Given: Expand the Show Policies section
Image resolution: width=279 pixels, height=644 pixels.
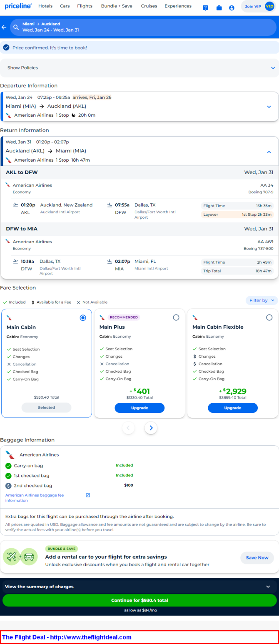Looking at the screenshot, I should [x=139, y=68].
